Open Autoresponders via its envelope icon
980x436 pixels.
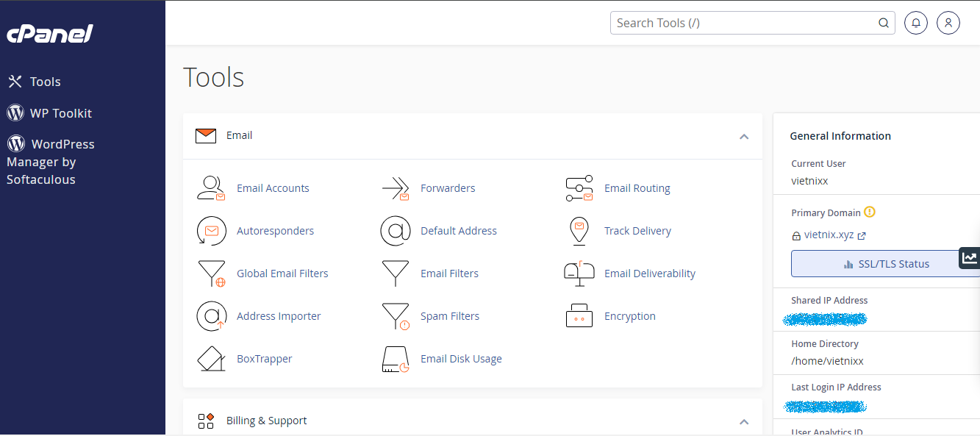[211, 231]
